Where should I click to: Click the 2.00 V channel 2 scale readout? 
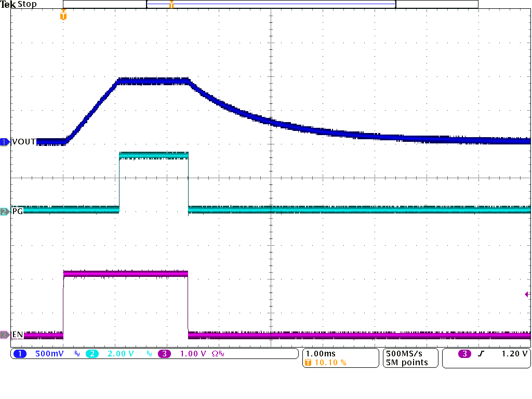(x=120, y=354)
